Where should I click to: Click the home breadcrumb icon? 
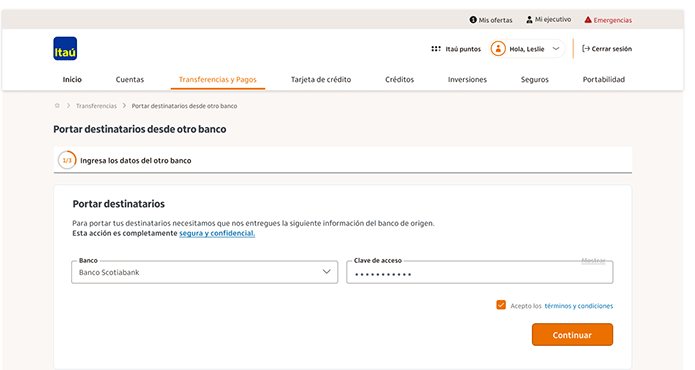57,105
